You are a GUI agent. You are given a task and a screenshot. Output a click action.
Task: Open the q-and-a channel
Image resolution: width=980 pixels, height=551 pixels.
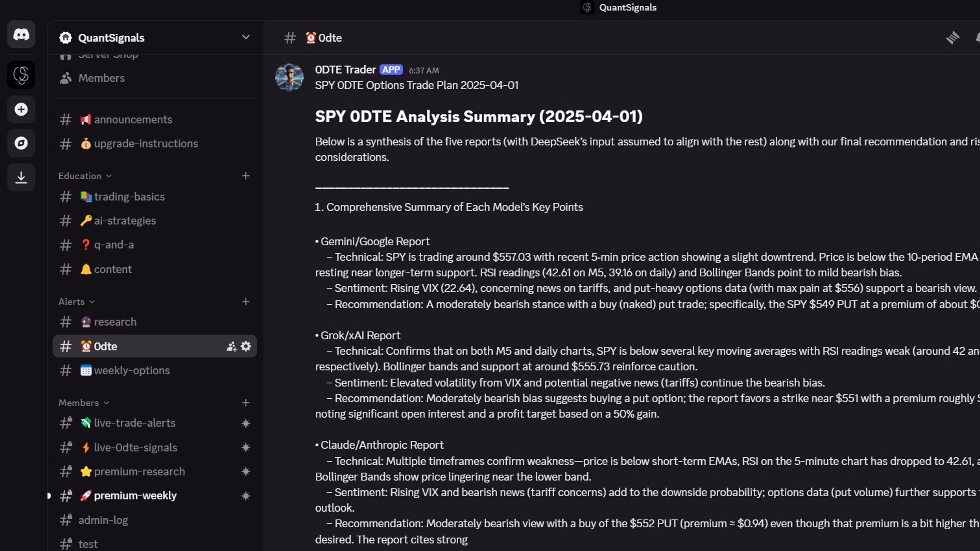(x=155, y=245)
